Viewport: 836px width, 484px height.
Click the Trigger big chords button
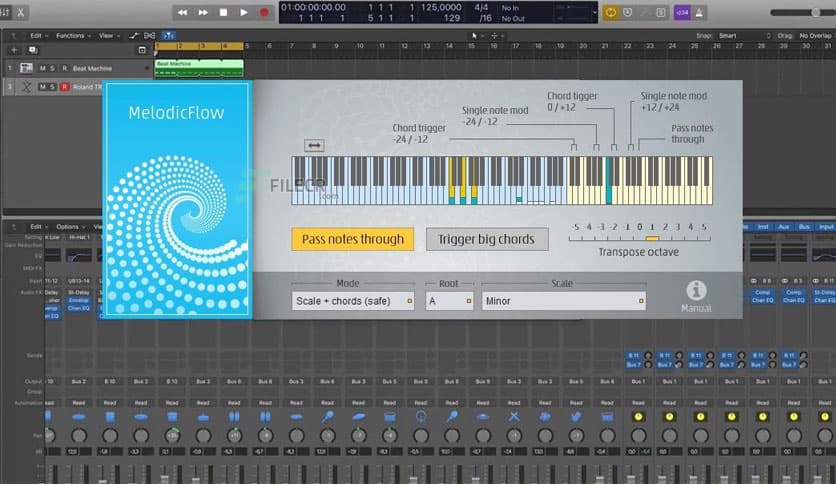pos(487,239)
